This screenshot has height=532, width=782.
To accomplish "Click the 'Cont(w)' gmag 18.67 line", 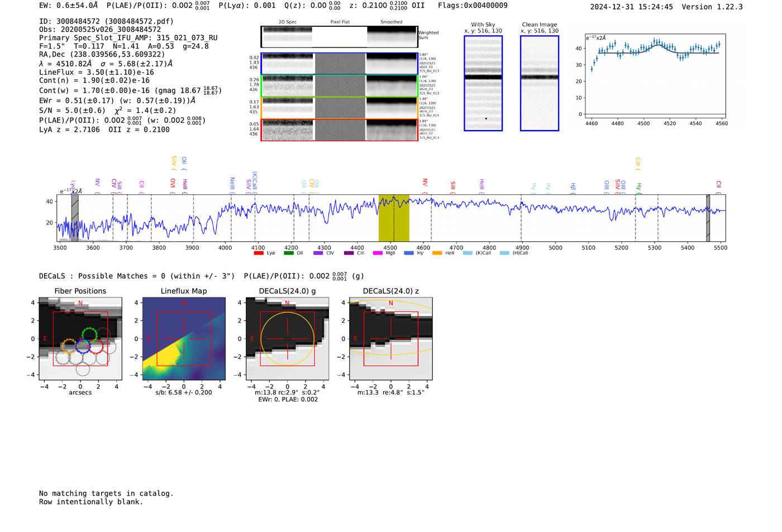I will click(130, 90).
